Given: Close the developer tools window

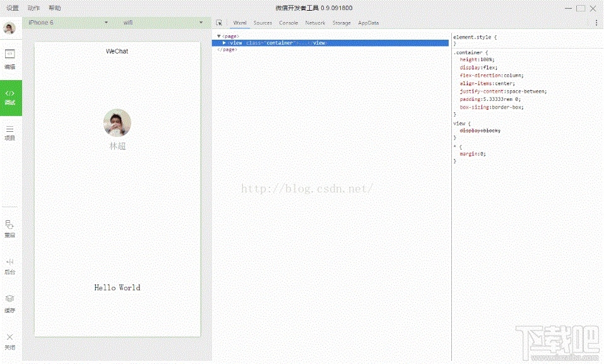Looking at the screenshot, I should click(x=593, y=8).
